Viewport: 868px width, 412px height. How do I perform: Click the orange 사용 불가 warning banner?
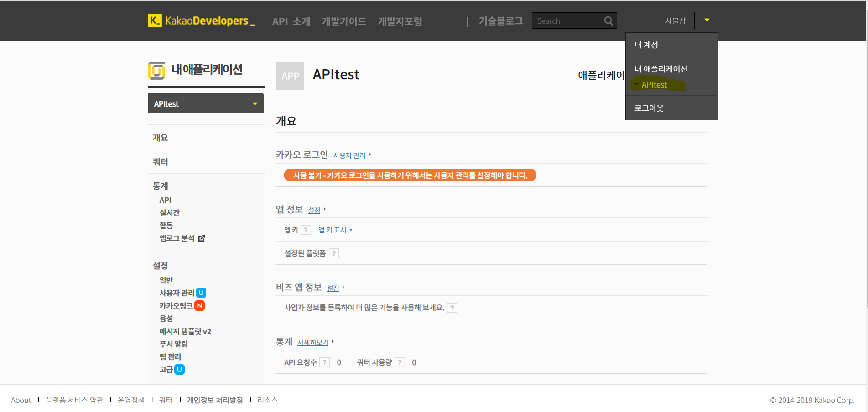pyautogui.click(x=410, y=175)
